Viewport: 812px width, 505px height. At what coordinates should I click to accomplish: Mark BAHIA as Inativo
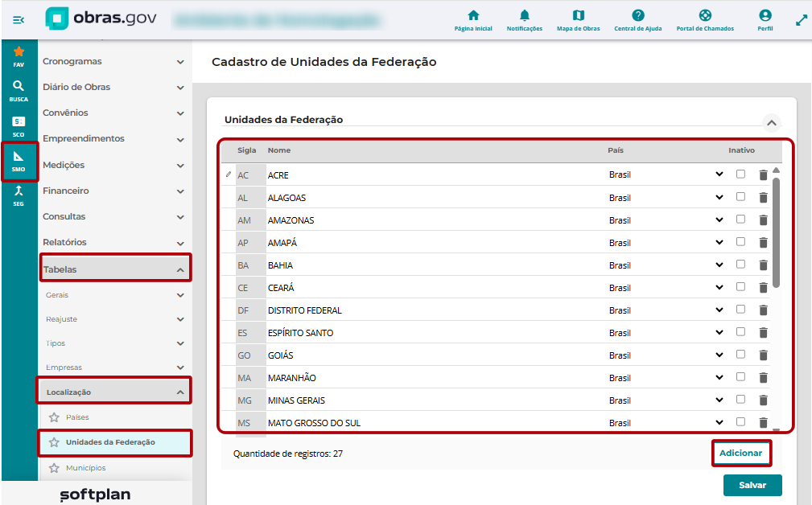tap(740, 264)
